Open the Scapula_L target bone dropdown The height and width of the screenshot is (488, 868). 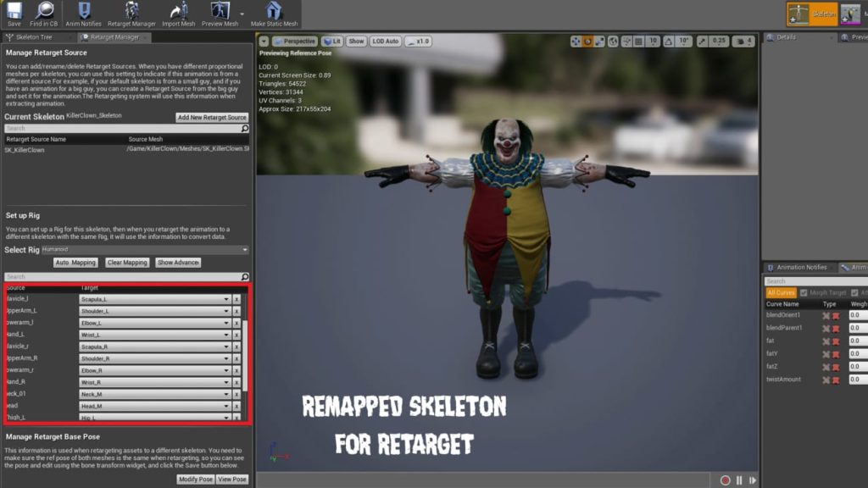tap(225, 299)
